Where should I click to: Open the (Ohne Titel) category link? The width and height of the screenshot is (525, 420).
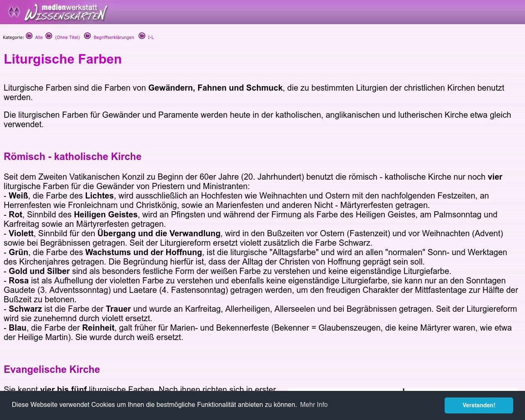coord(67,37)
